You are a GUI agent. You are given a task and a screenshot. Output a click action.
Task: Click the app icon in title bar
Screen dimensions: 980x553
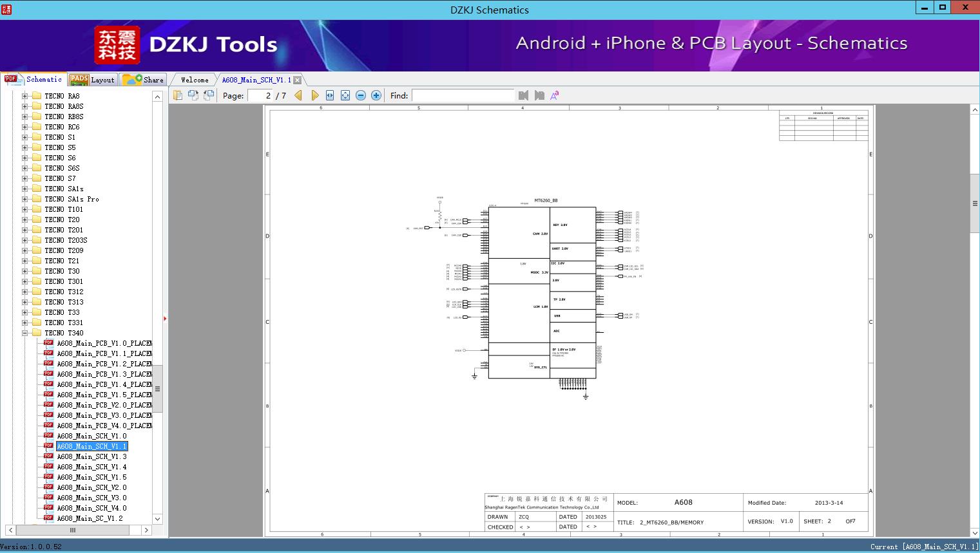click(x=6, y=9)
